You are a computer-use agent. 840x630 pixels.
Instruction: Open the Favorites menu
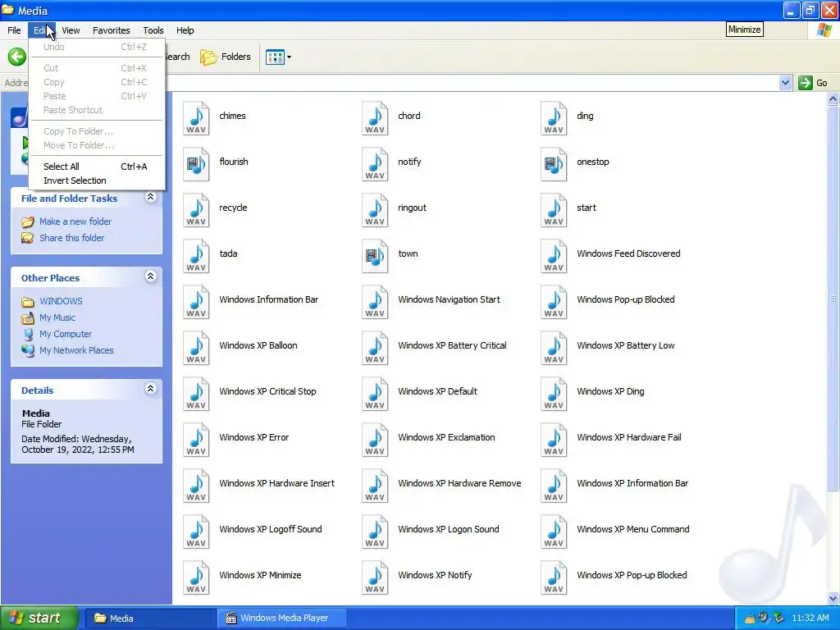pos(112,30)
